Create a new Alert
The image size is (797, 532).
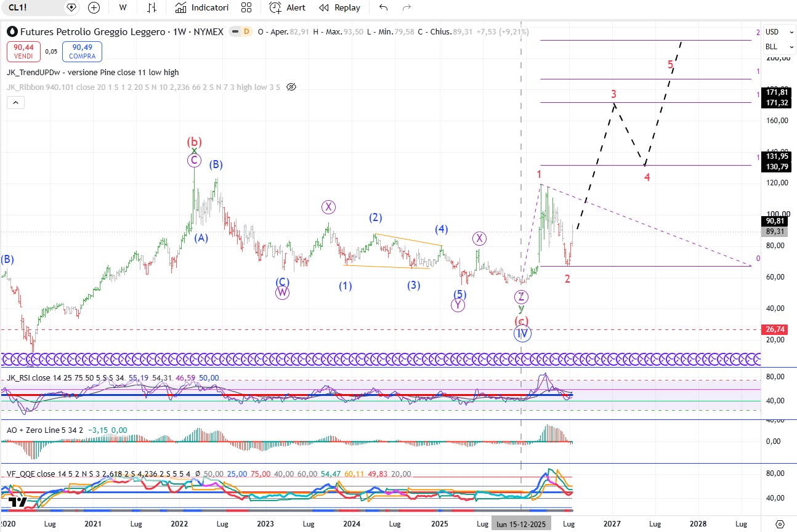click(x=287, y=7)
